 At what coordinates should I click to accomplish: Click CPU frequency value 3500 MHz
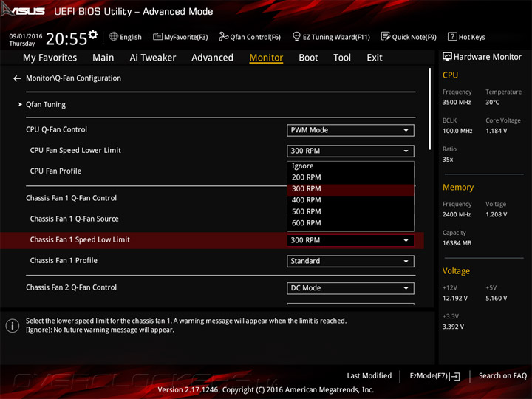(457, 103)
